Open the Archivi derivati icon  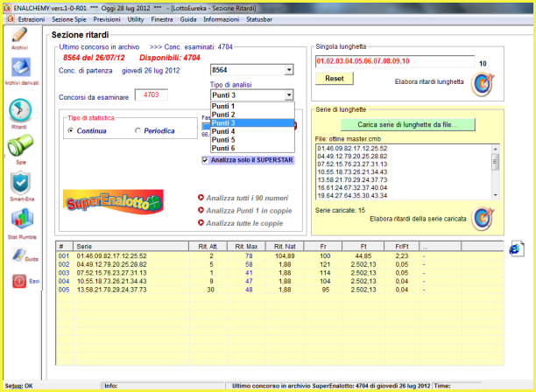(21, 67)
